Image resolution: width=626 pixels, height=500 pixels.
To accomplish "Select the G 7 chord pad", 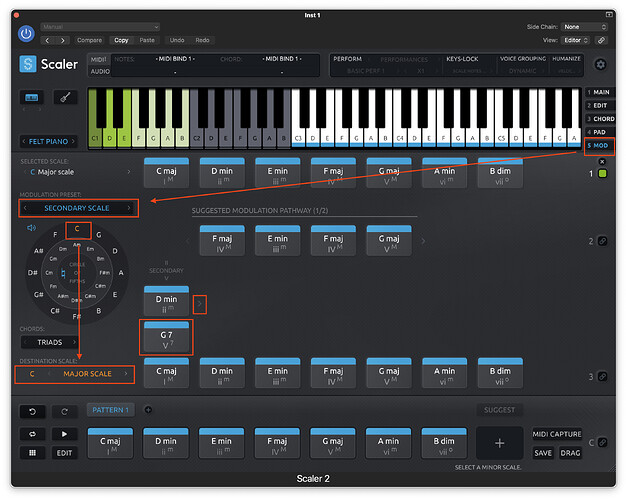I will point(166,337).
